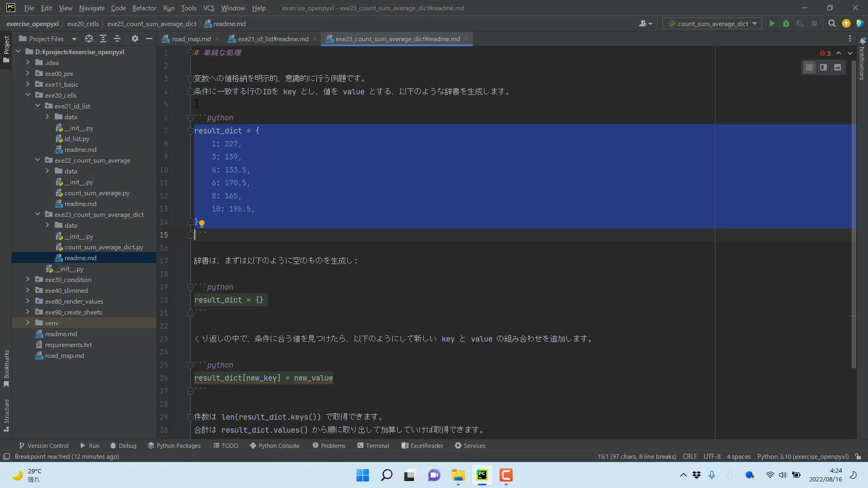This screenshot has width=868, height=488.
Task: Open Project panel settings gear
Action: pos(135,38)
